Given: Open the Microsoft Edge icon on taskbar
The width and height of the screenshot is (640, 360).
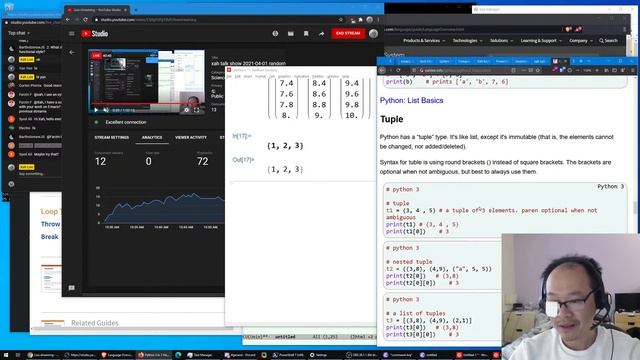Looking at the screenshot, I should [178, 355].
